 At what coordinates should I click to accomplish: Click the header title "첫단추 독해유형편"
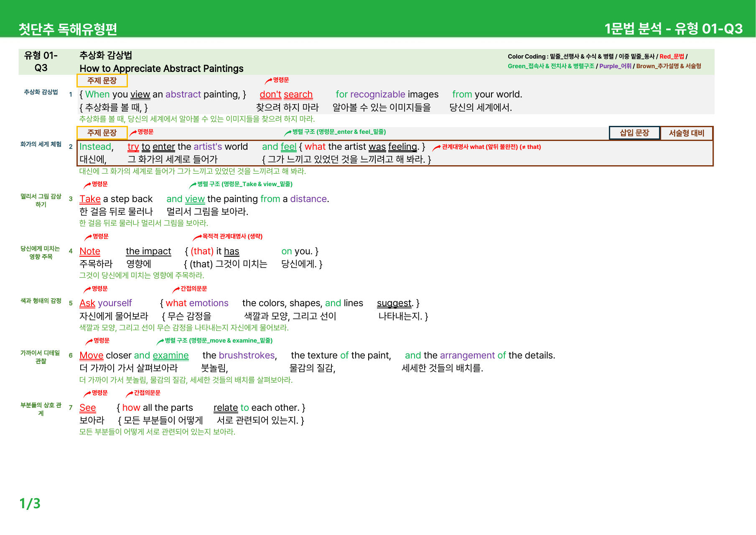[x=68, y=29]
